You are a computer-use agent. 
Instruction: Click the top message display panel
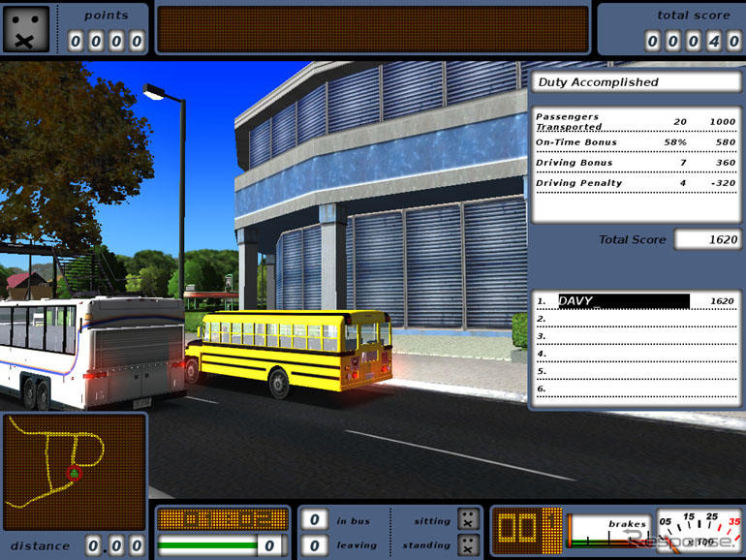(372, 29)
